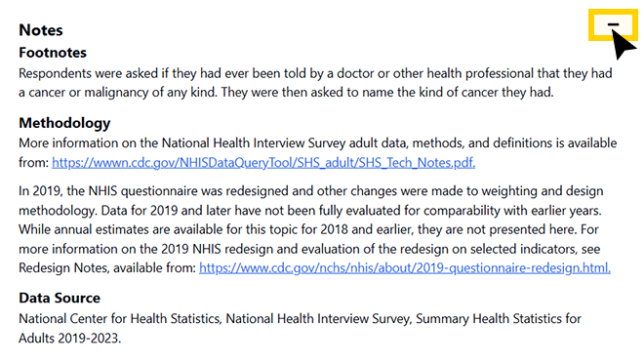Viewport: 644px width, 363px height.
Task: Click the text 'methodology. Data for 2019 and later'
Action: pyautogui.click(x=134, y=211)
